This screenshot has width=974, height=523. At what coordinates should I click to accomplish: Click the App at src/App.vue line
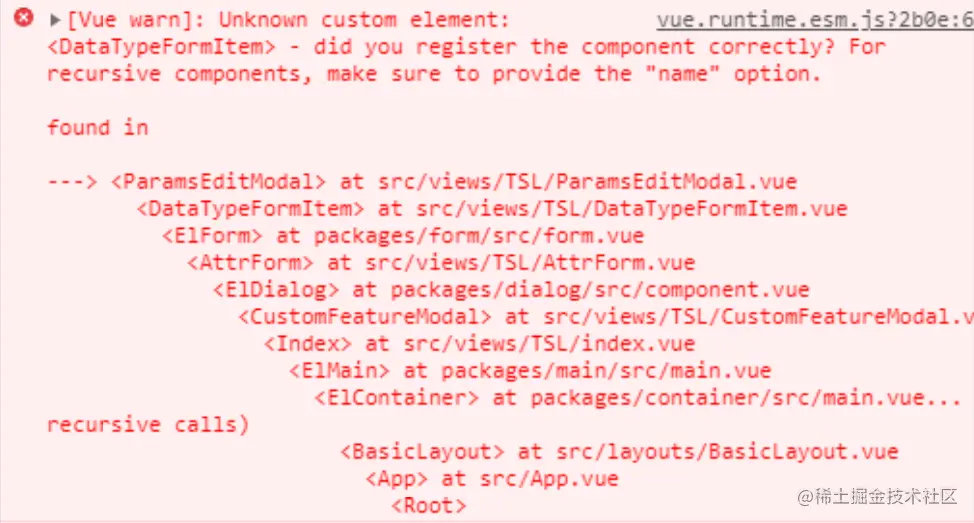tap(492, 479)
